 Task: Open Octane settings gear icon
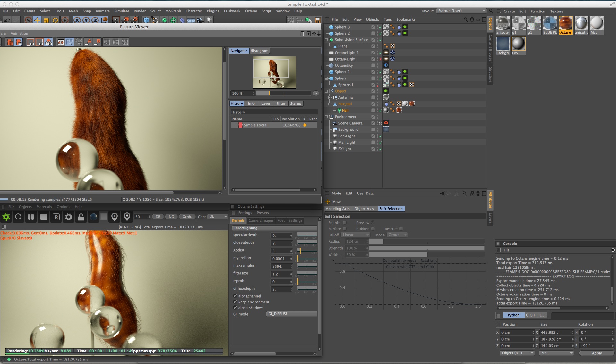click(68, 217)
